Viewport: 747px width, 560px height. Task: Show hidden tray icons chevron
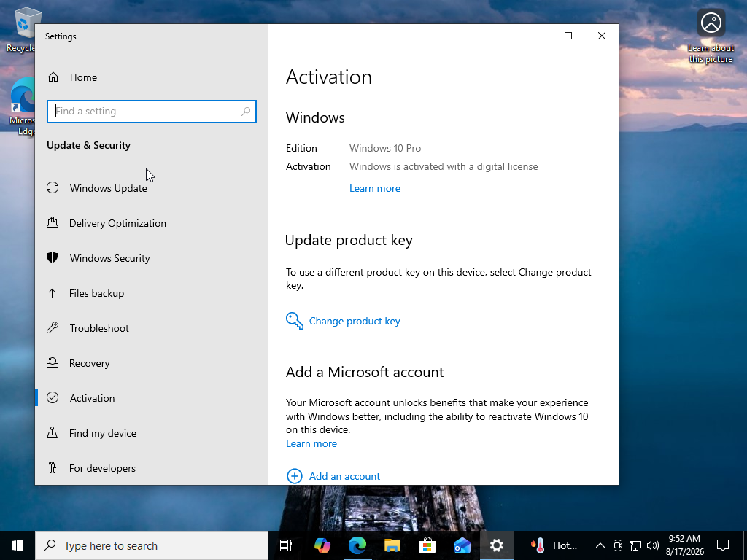coord(600,545)
